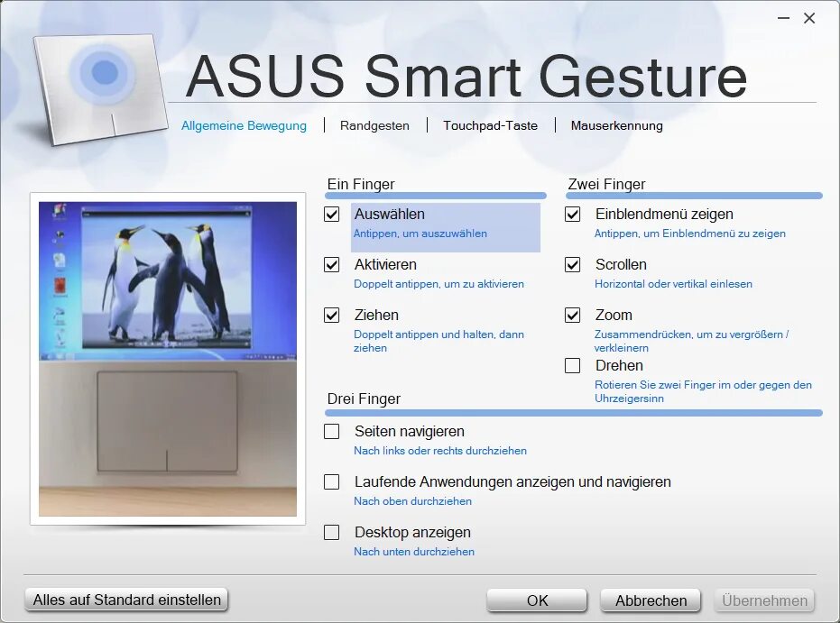Check Laufende Anwendungen anzeigen und navigieren
Viewport: 840px width, 623px height.
331,481
